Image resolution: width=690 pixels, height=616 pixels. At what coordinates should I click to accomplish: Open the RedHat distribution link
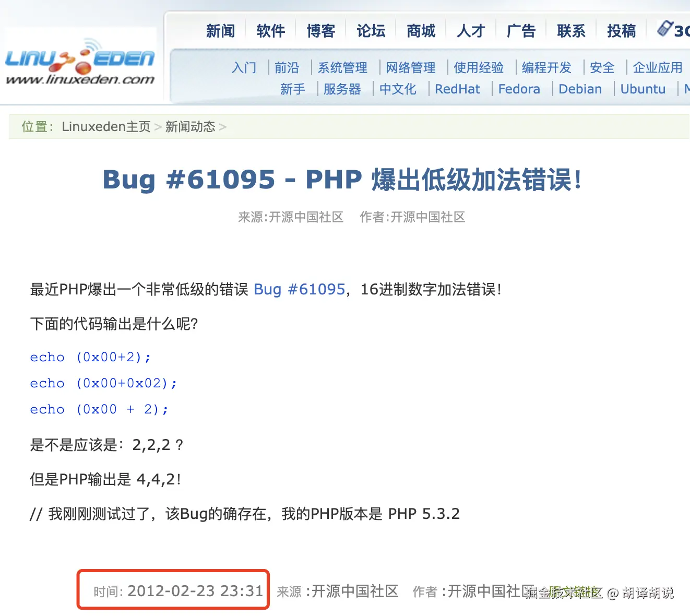457,89
